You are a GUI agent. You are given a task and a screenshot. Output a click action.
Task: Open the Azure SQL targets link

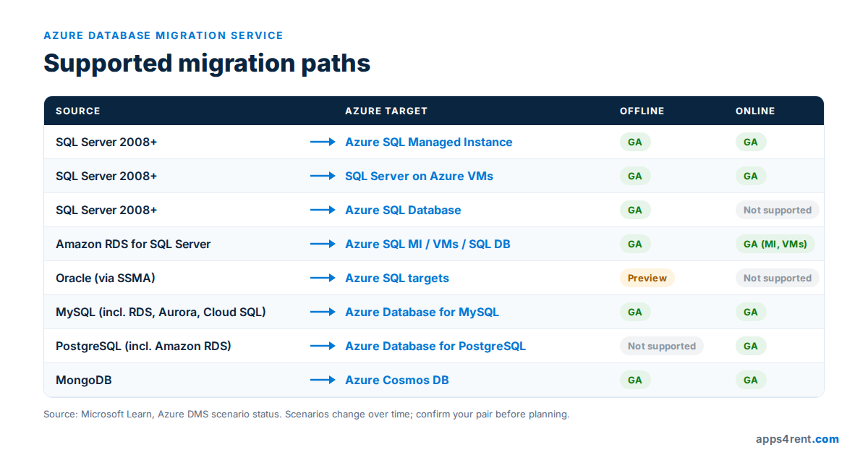(x=397, y=278)
